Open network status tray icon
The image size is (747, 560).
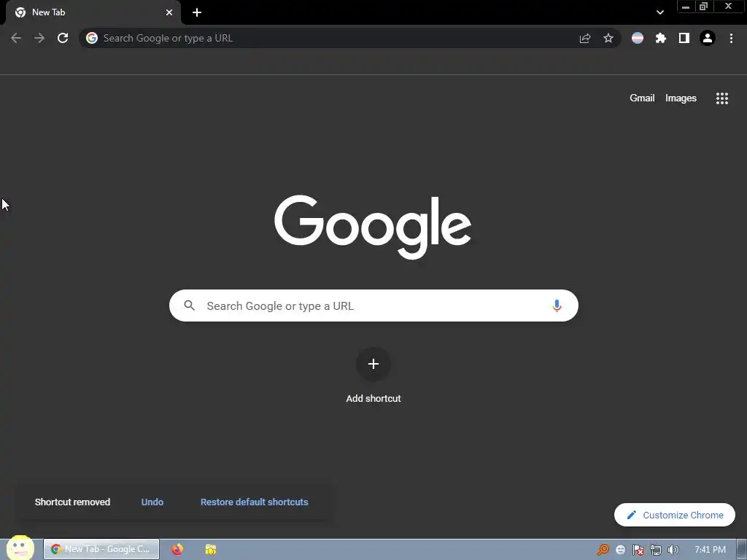click(x=656, y=550)
